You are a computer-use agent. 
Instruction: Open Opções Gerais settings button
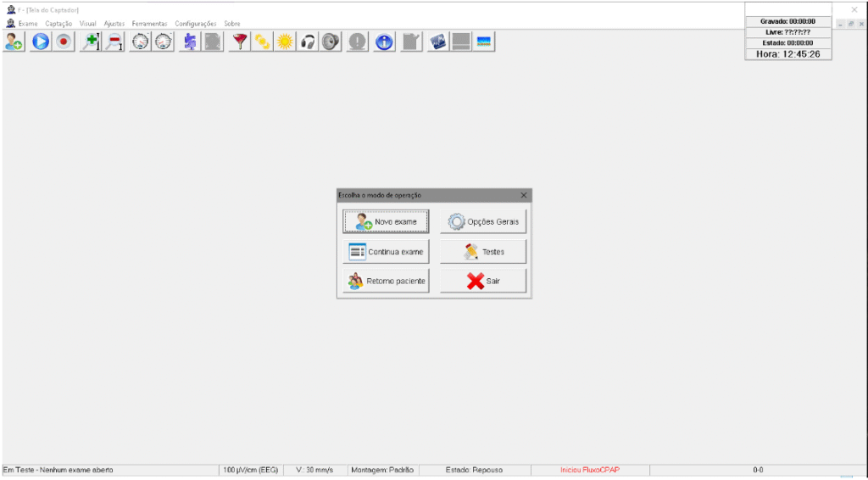coord(483,221)
